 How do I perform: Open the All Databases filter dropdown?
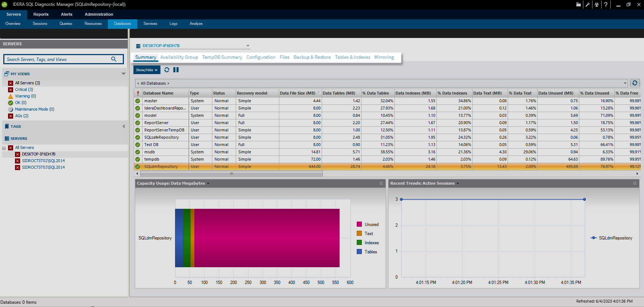coord(625,83)
